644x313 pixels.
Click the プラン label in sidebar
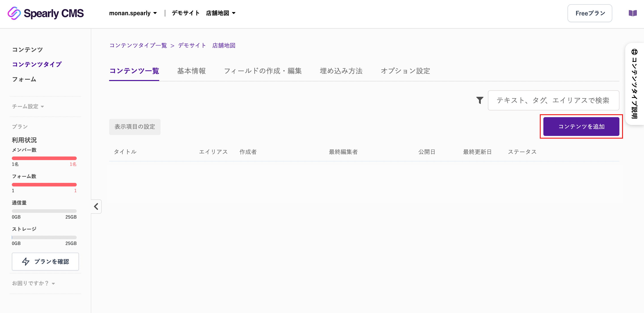20,127
